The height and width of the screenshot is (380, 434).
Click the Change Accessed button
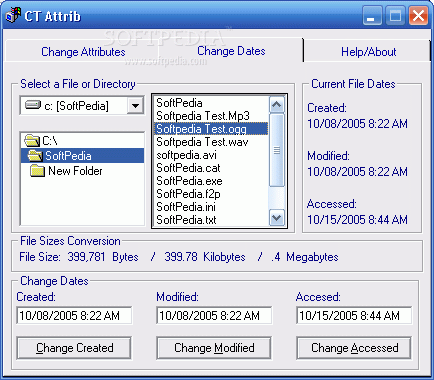tap(354, 348)
